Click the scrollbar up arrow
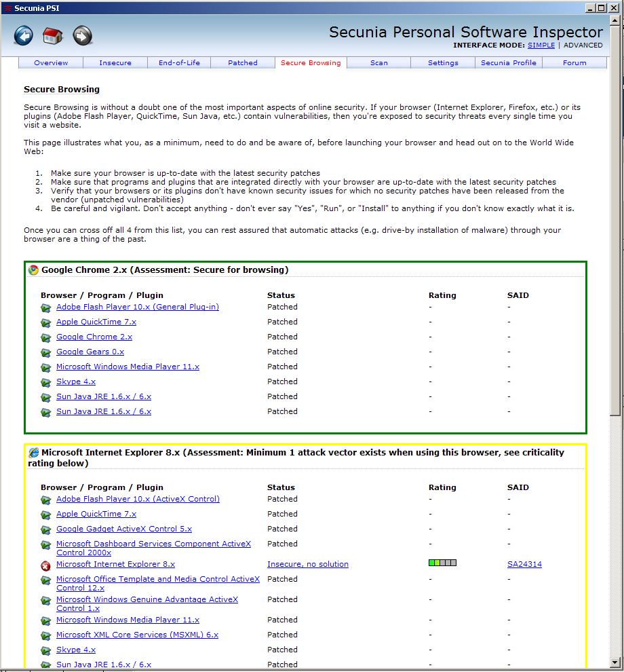Viewport: 624px width, 672px height. pyautogui.click(x=615, y=20)
